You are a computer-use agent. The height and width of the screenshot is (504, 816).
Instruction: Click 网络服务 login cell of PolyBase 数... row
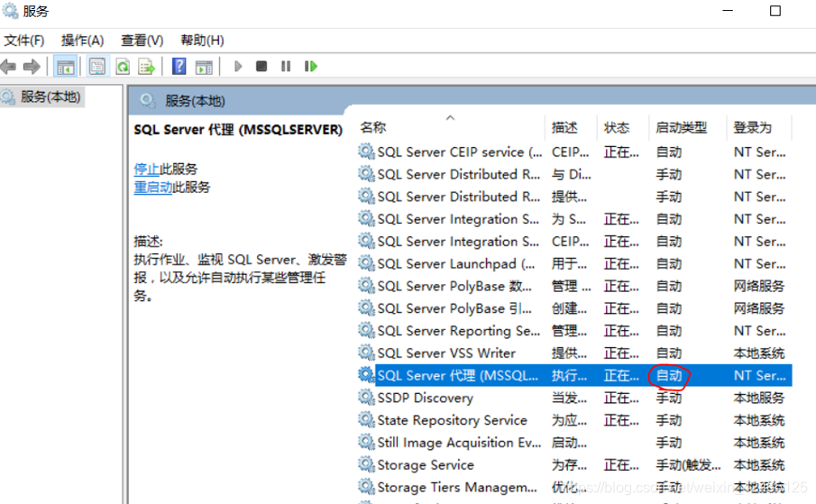point(759,286)
